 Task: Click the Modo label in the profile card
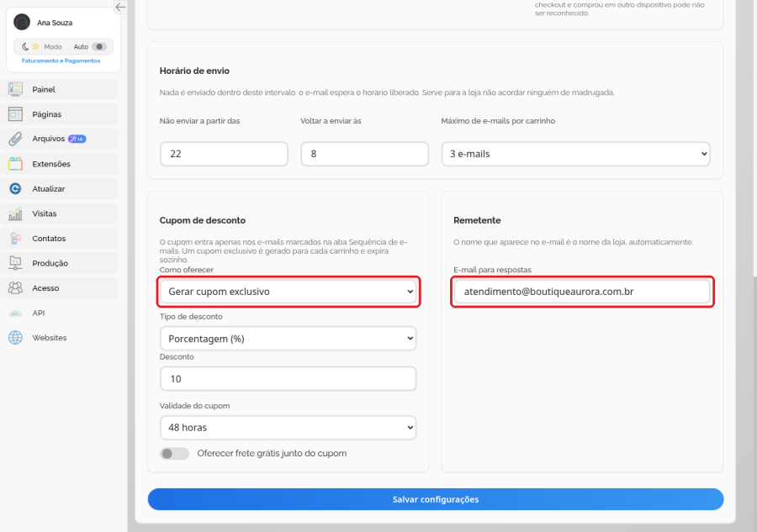pyautogui.click(x=53, y=47)
